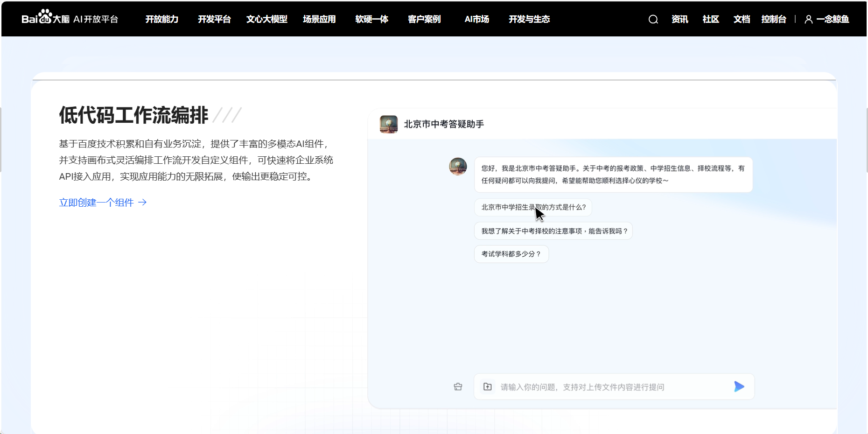
Task: Open the 开发平台 navigation menu
Action: [x=214, y=19]
